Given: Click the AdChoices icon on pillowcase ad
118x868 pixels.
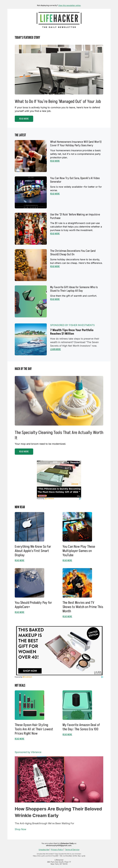Looking at the screenshot, I should [x=80, y=499].
